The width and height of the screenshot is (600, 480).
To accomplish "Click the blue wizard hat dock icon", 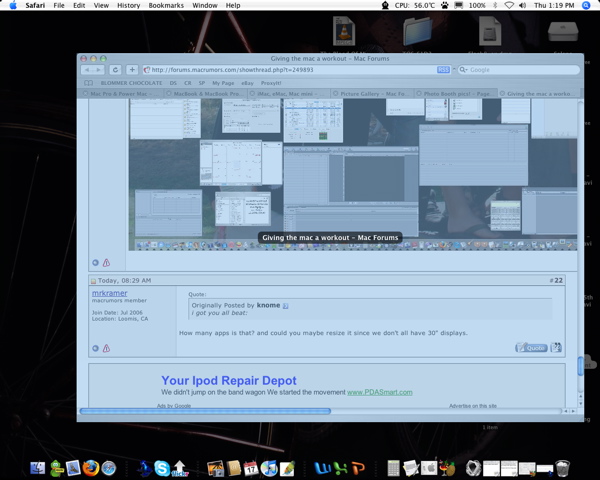I will (144, 468).
